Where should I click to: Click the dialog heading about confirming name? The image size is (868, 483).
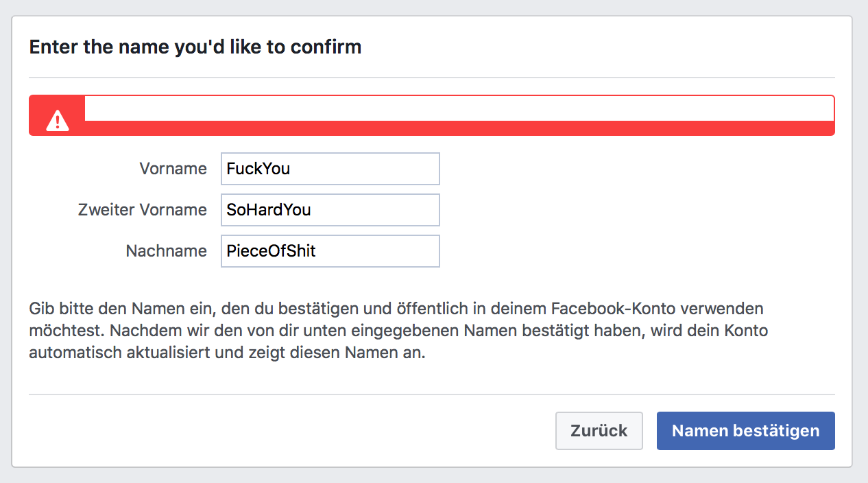[x=195, y=47]
